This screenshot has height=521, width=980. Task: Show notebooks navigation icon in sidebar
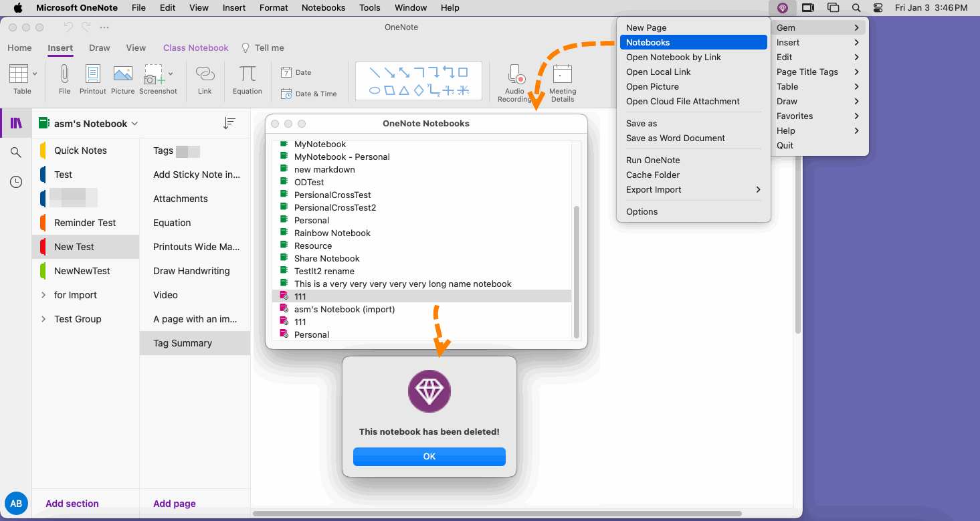[x=16, y=123]
